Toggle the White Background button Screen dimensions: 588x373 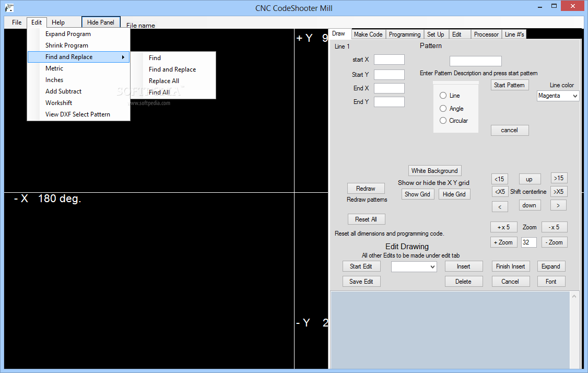[x=434, y=171]
